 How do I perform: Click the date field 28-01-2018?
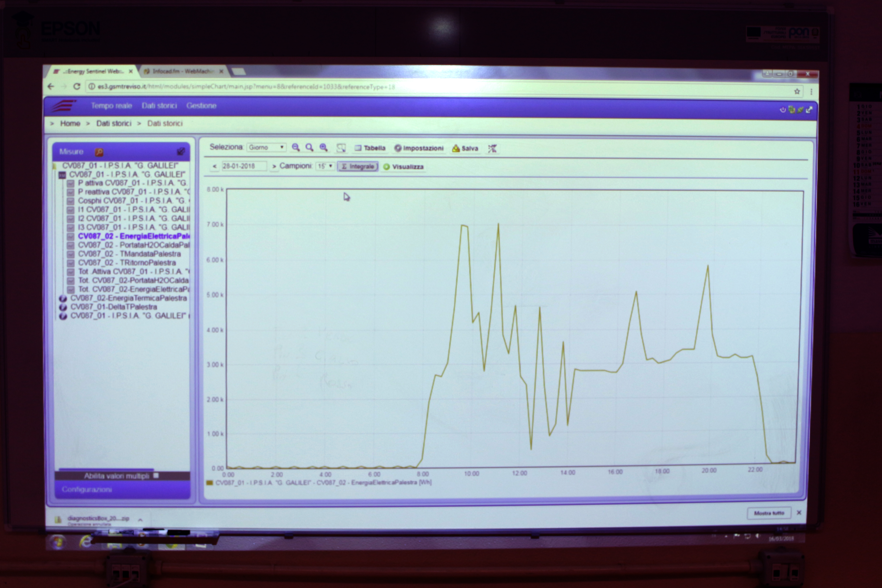pyautogui.click(x=244, y=166)
